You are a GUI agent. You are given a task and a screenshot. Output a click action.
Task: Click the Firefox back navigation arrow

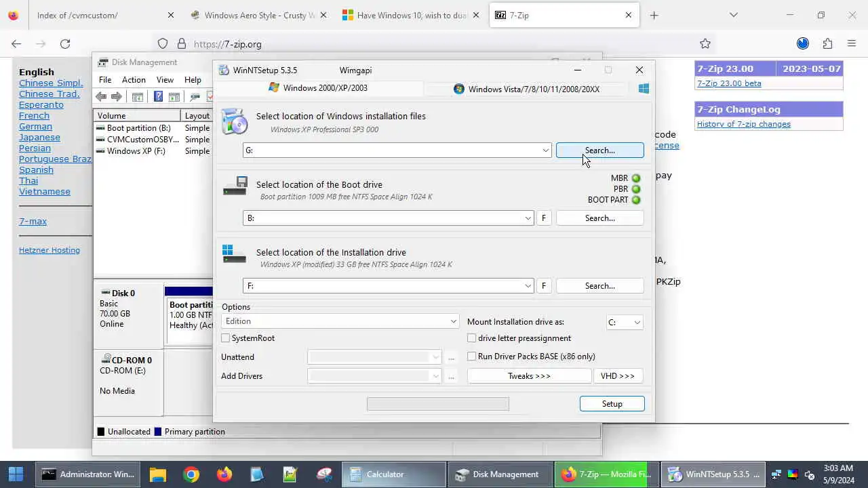point(16,44)
